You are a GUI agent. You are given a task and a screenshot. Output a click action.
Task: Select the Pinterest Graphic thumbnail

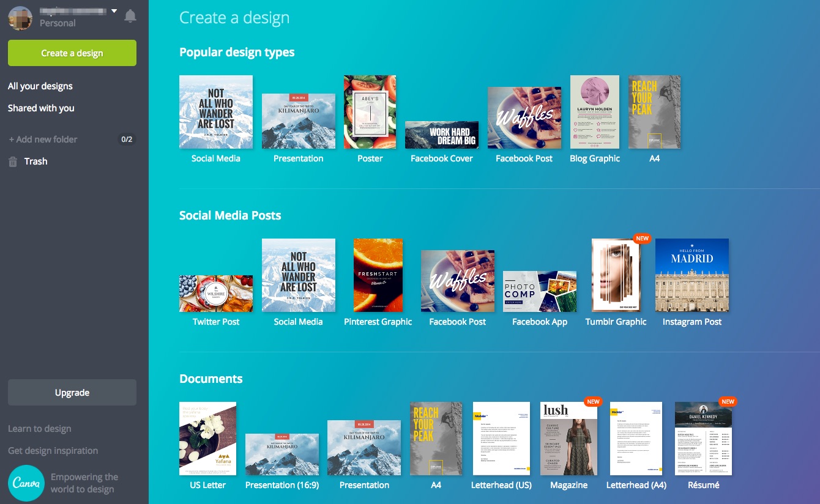378,275
